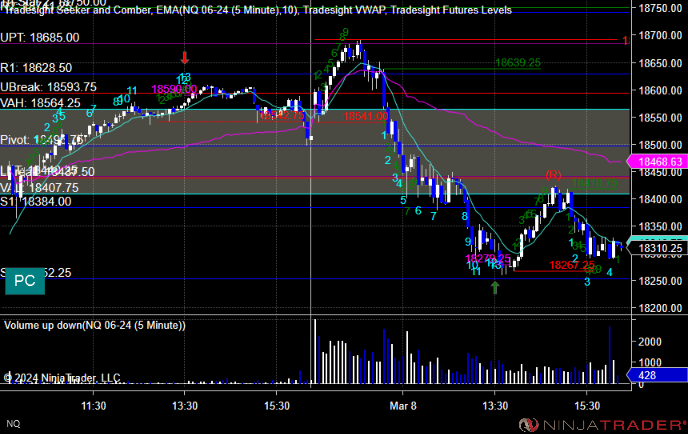Screen dimensions: 688x434
Task: Click the 18310.25 last price marker
Action: pyautogui.click(x=657, y=248)
